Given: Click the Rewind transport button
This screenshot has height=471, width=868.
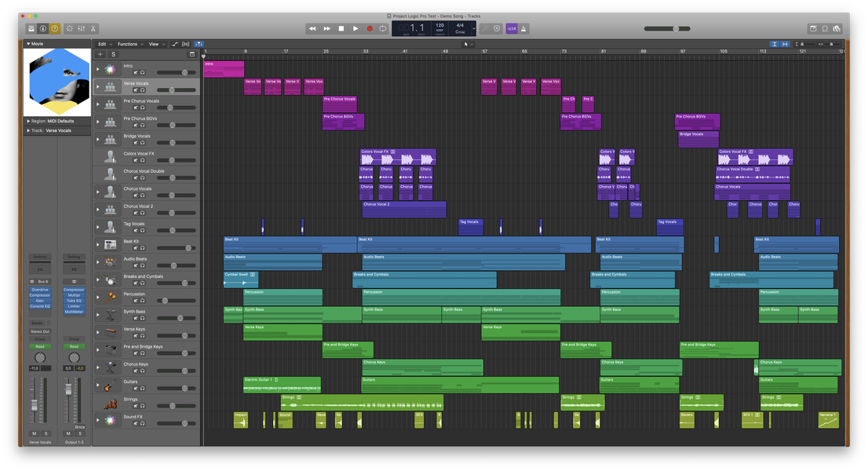Looking at the screenshot, I should (x=312, y=28).
